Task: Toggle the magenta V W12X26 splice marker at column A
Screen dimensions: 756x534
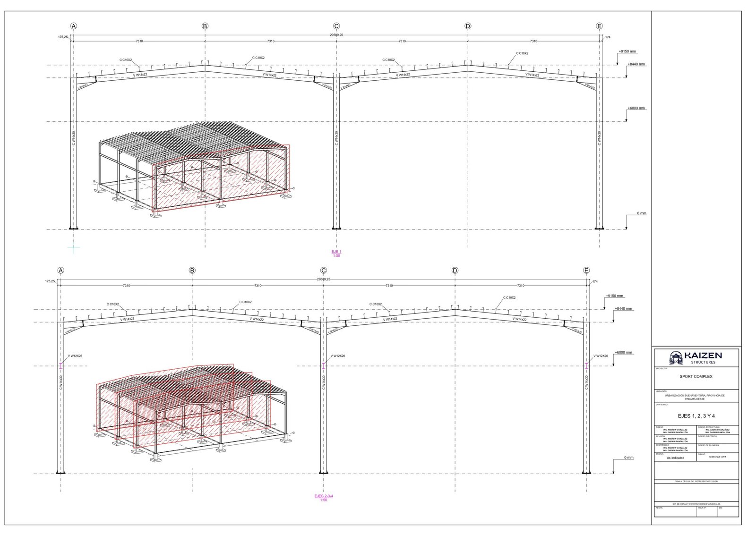Action: coord(60,366)
